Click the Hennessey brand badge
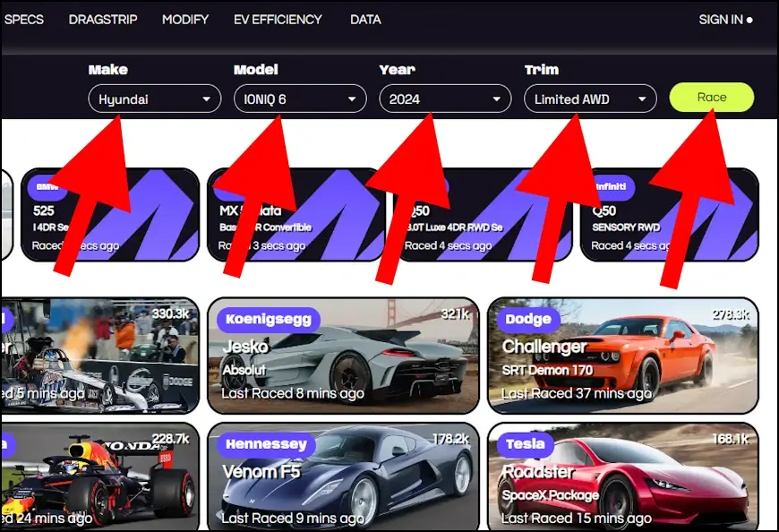Image resolution: width=779 pixels, height=532 pixels. pos(266,443)
